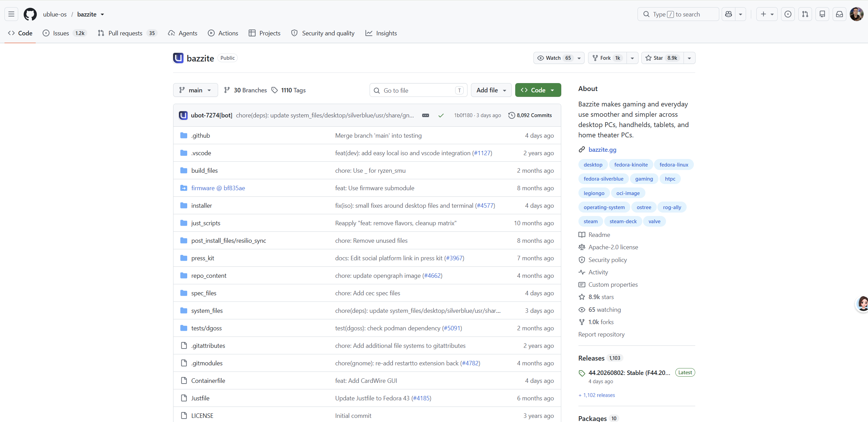
Task: Open the Activity link
Action: [598, 272]
